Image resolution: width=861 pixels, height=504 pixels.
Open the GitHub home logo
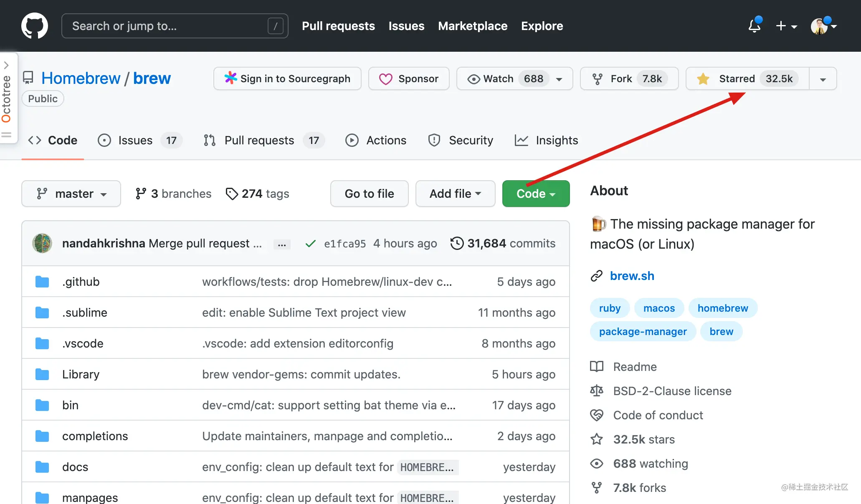click(x=35, y=26)
